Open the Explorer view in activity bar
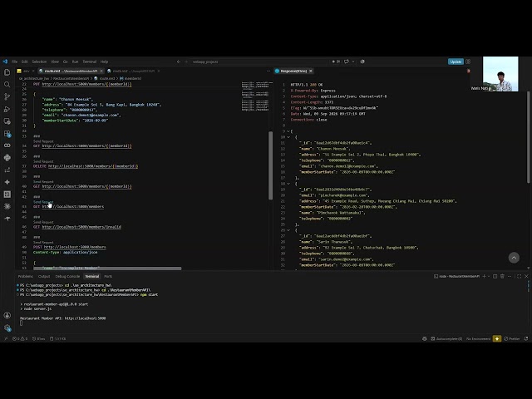 coord(7,72)
